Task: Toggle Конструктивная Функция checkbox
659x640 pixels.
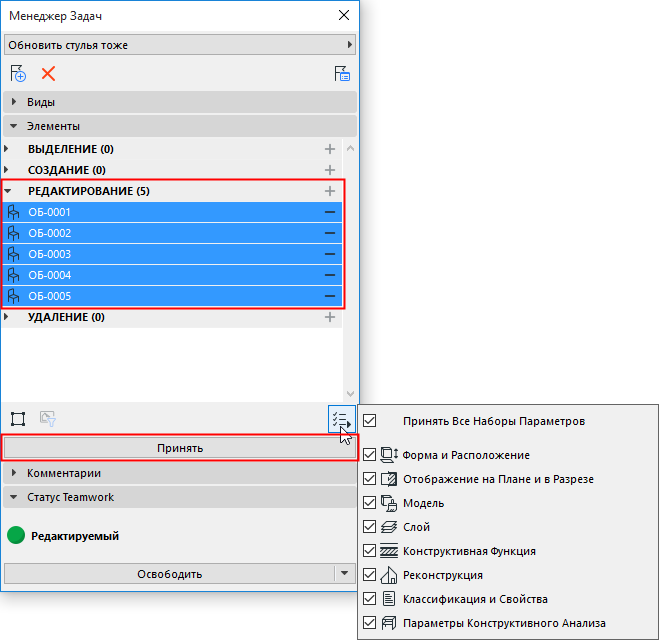Action: point(369,550)
